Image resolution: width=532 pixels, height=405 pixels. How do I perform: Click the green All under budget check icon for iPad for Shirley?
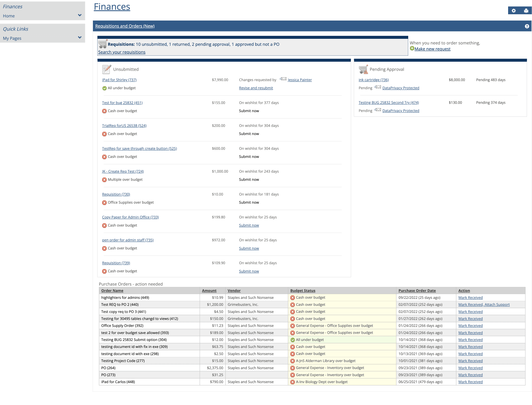coord(105,88)
